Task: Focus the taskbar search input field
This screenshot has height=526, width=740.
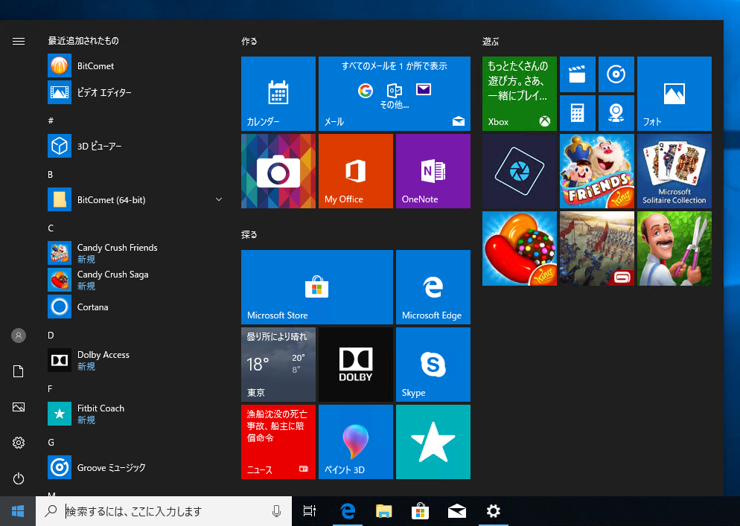Action: [x=164, y=511]
